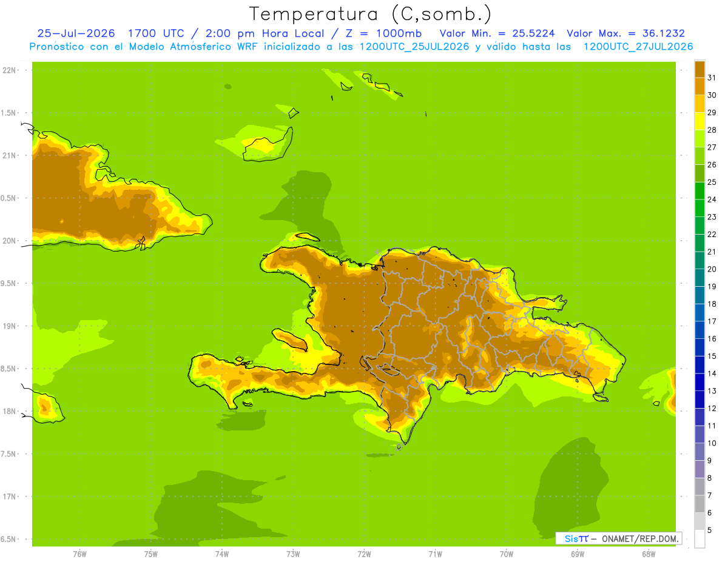Click the "Temperatura (C,somb.)" chart title

[370, 14]
